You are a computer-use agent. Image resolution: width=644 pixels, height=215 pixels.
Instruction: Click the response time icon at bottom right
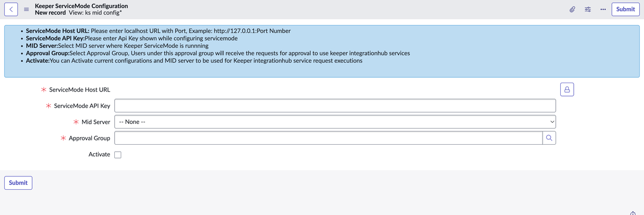[x=639, y=211]
